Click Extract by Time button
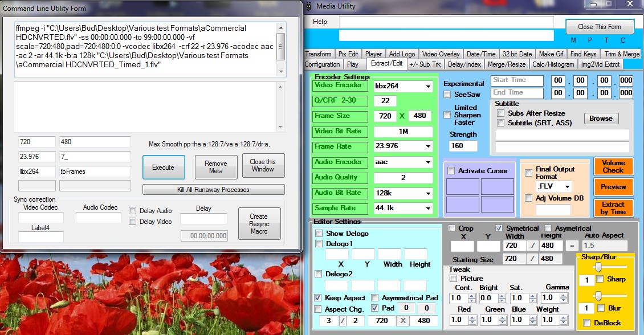Screen dimensions: 644x335 click(x=613, y=208)
